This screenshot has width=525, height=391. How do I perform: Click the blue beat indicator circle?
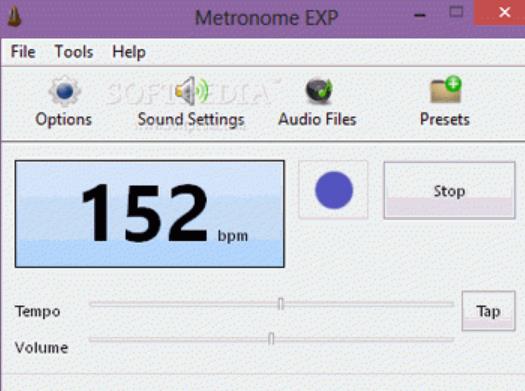(x=334, y=190)
